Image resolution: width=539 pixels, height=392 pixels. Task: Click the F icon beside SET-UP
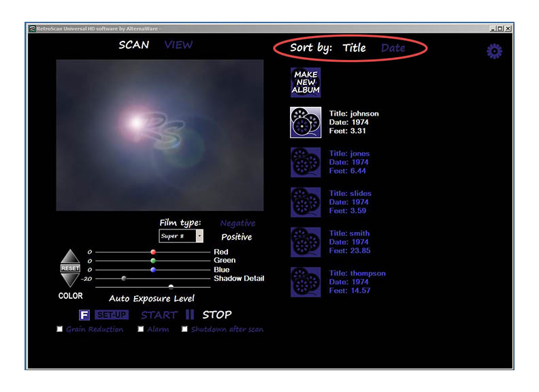pos(84,315)
